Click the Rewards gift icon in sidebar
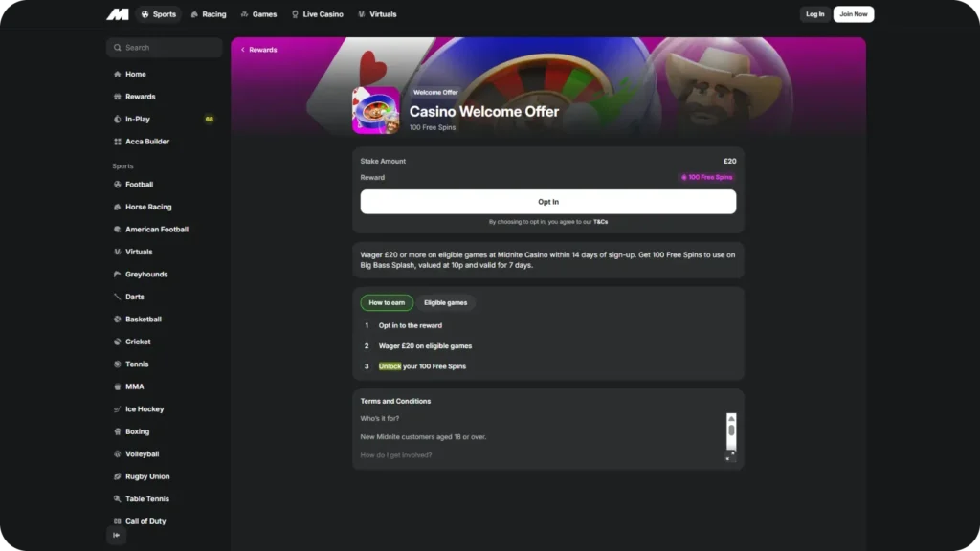 (118, 97)
